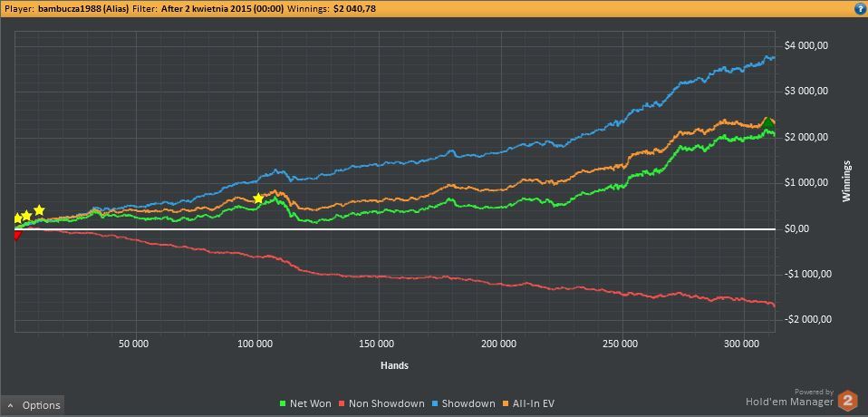Expand the Options panel
Image resolution: width=868 pixels, height=417 pixels.
[x=33, y=405]
